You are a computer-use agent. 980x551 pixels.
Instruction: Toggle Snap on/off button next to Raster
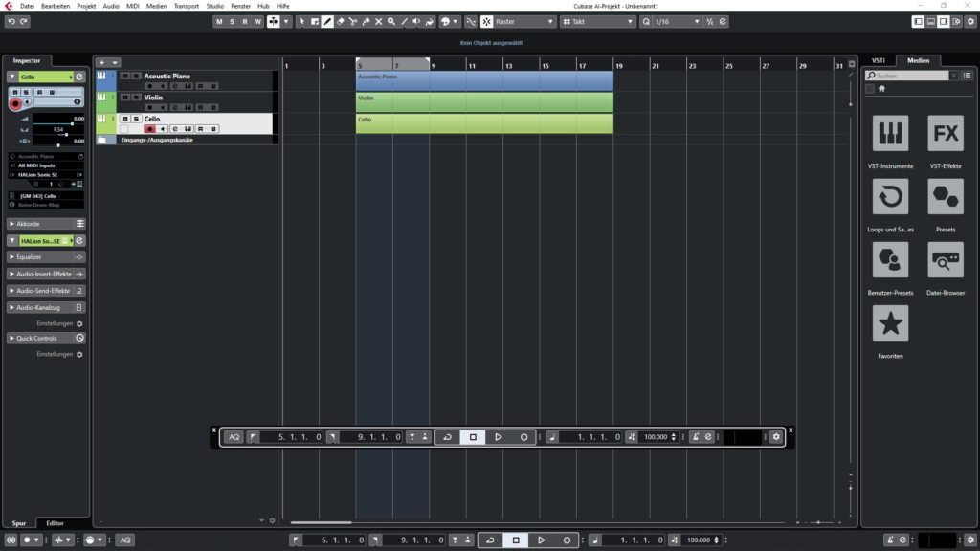click(x=487, y=22)
